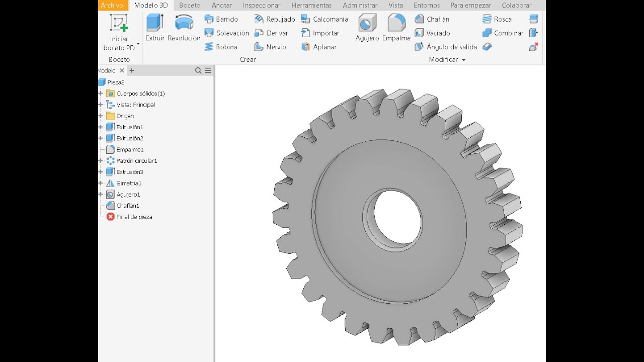Switch to the Administrar tab
The height and width of the screenshot is (362, 644).
point(360,6)
